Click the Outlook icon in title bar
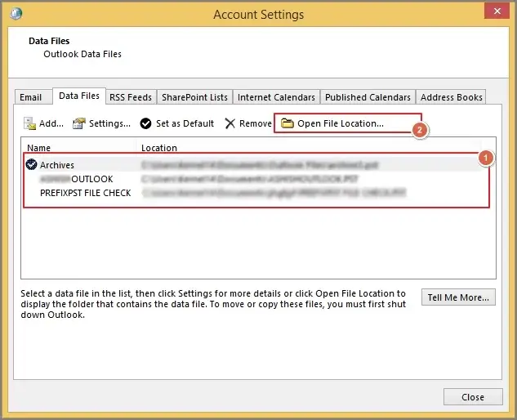Image resolution: width=517 pixels, height=420 pixels. click(16, 14)
